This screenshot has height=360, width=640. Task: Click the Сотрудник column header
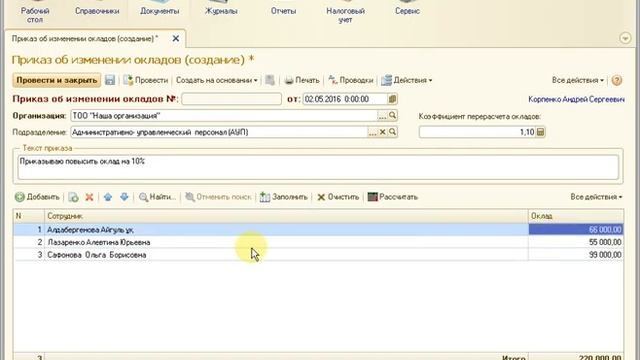[x=286, y=216]
